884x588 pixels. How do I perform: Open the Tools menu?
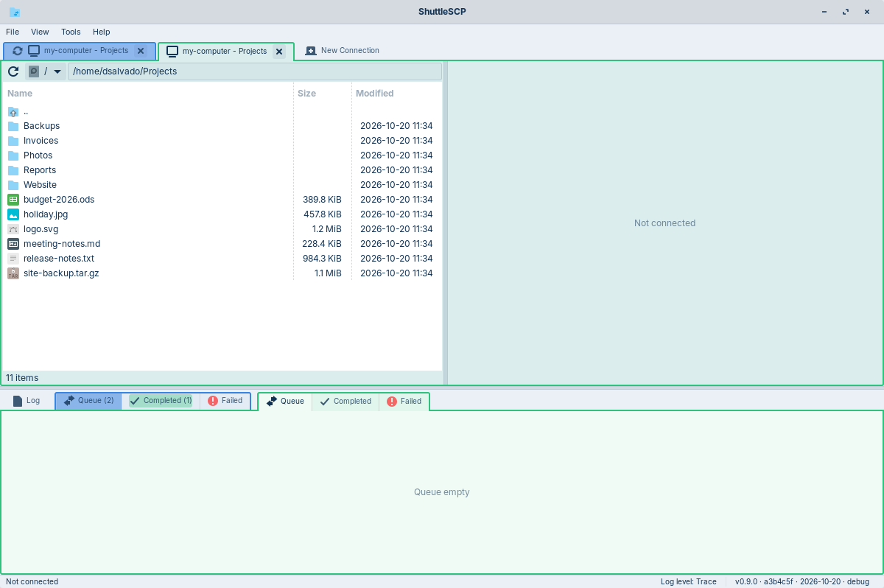click(71, 32)
